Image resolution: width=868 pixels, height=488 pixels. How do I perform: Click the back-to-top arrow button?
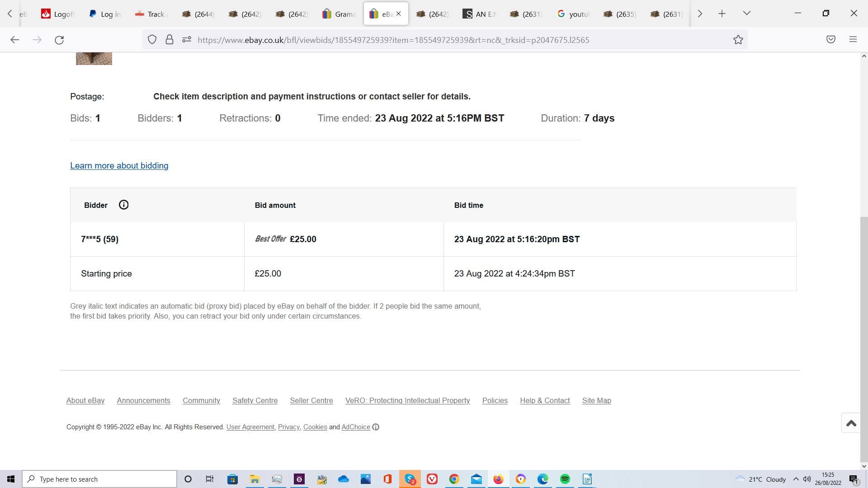(x=851, y=423)
